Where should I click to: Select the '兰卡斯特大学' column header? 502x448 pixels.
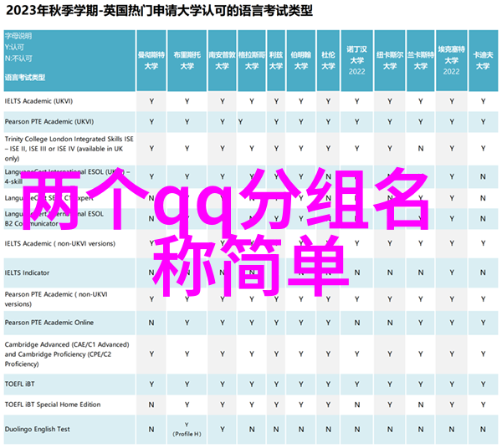[421, 60]
